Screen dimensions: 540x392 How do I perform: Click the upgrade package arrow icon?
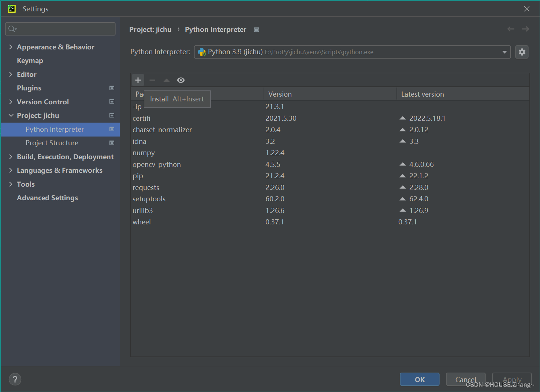tap(167, 80)
